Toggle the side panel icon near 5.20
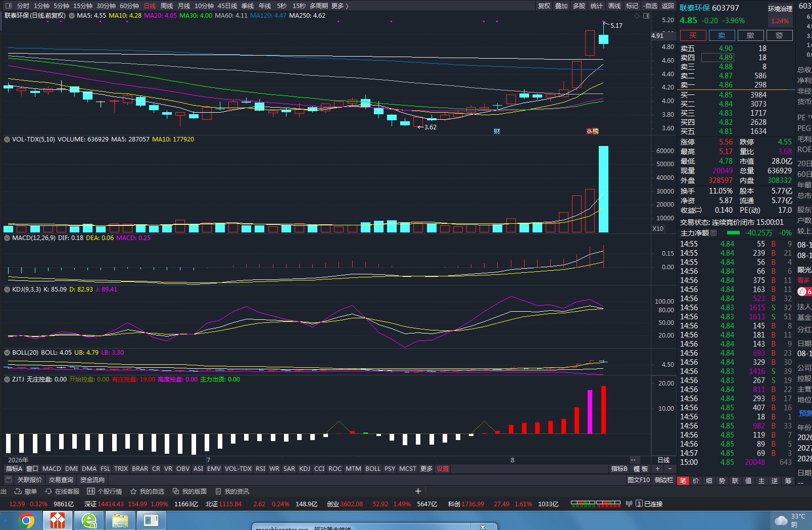The width and height of the screenshot is (812, 530). pyautogui.click(x=646, y=16)
